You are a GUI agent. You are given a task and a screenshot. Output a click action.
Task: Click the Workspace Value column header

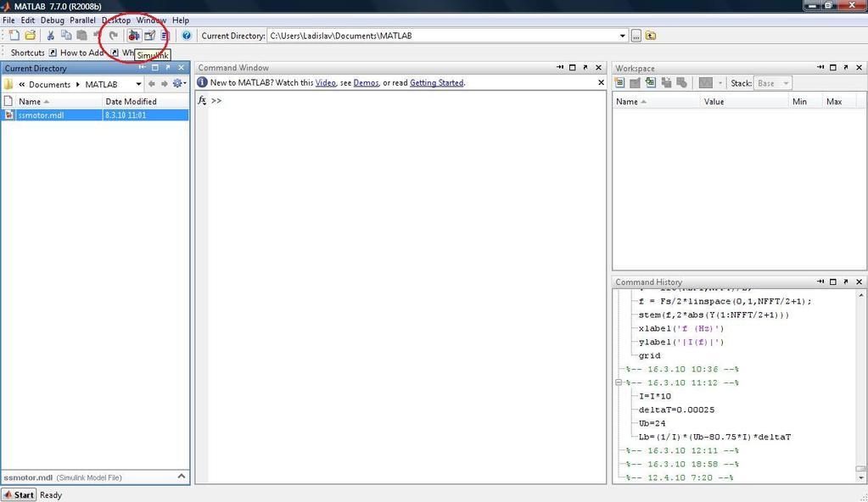(744, 101)
